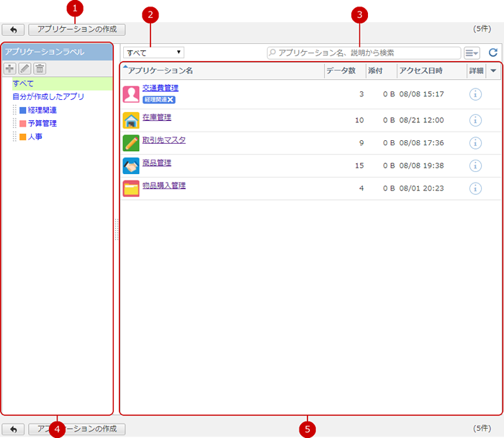This screenshot has width=504, height=438.
Task: Click the top back arrow button
Action: click(x=13, y=30)
